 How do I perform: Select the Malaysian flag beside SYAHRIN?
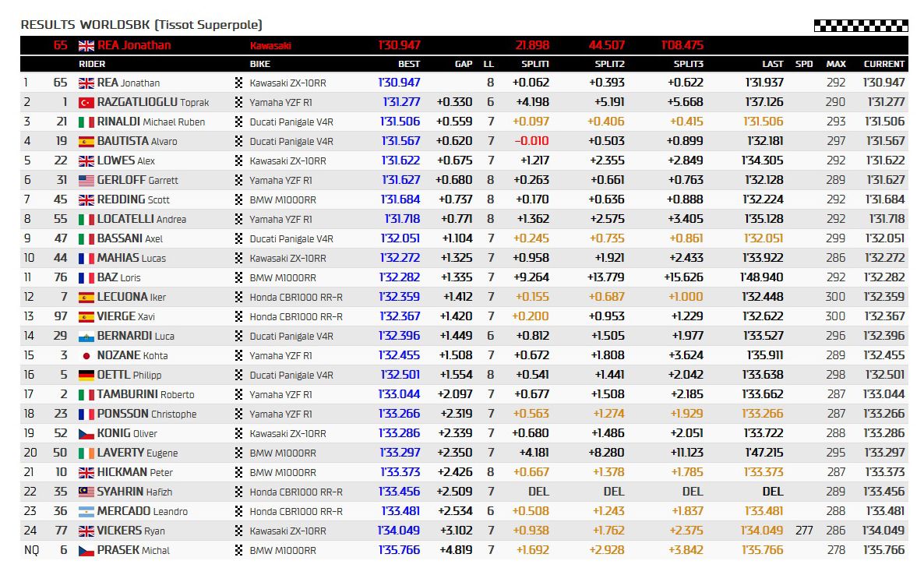pyautogui.click(x=86, y=492)
